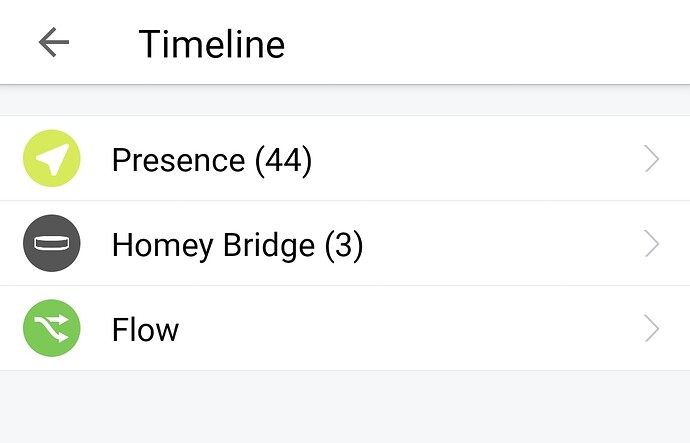The height and width of the screenshot is (443, 690).
Task: Tap the green Flow shuffle icon
Action: click(x=51, y=329)
